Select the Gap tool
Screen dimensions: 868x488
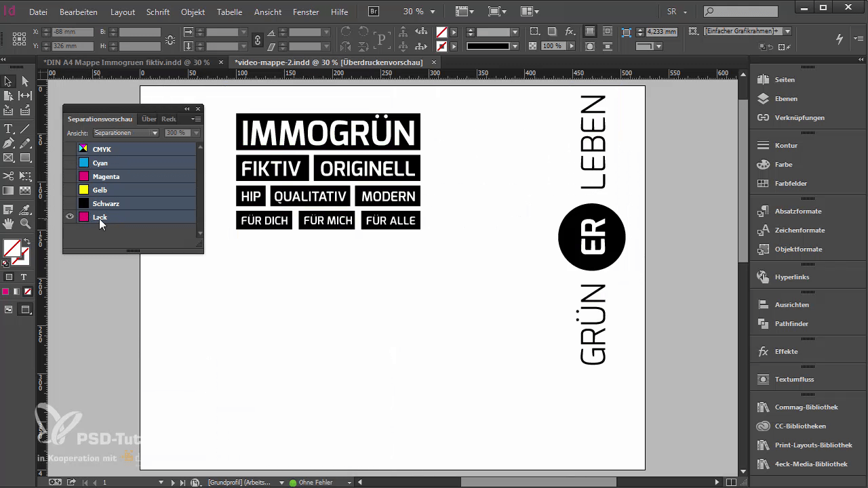click(25, 96)
